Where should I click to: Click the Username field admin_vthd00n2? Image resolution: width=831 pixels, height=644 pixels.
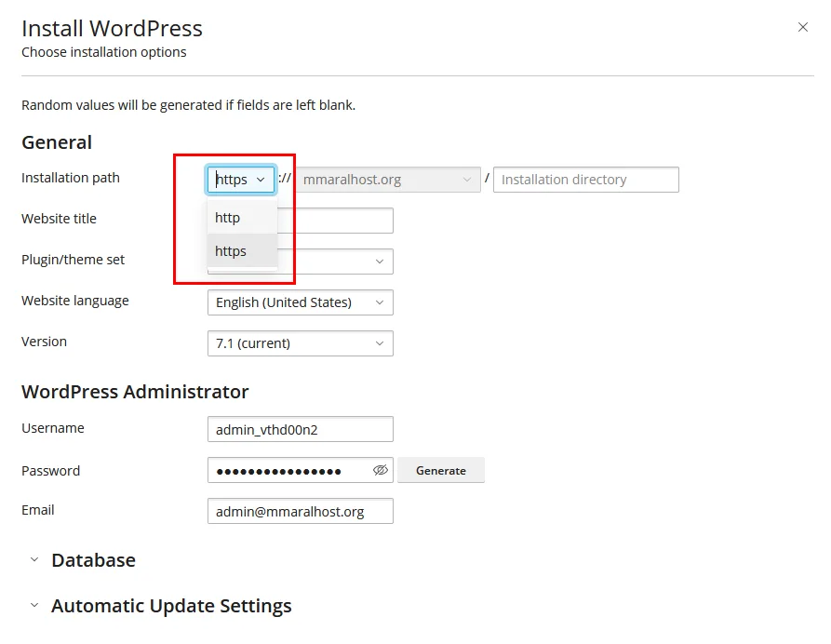(x=301, y=429)
